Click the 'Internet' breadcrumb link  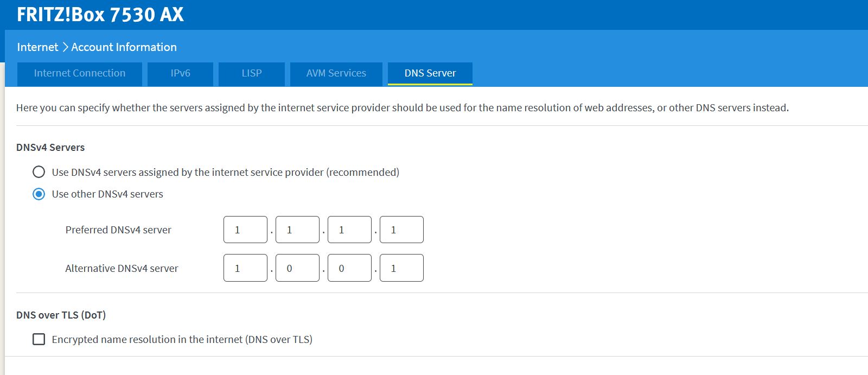pos(37,47)
